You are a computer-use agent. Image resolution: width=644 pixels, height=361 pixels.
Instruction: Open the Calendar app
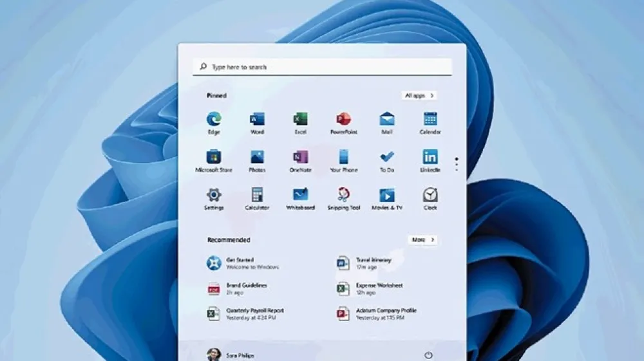pos(430,123)
